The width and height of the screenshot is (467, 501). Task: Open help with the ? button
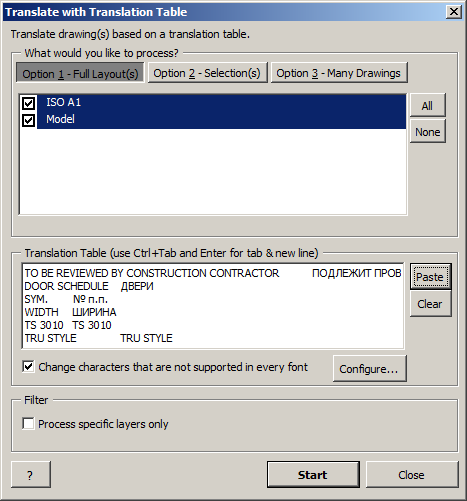pyautogui.click(x=31, y=475)
